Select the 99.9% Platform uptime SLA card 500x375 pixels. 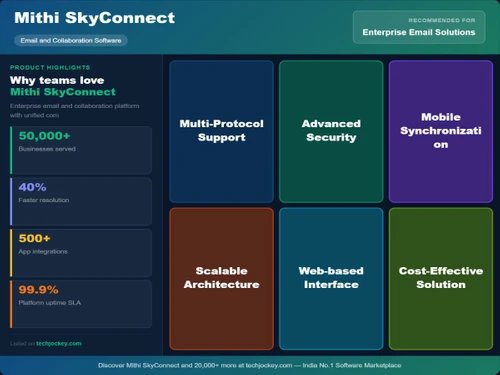81,304
